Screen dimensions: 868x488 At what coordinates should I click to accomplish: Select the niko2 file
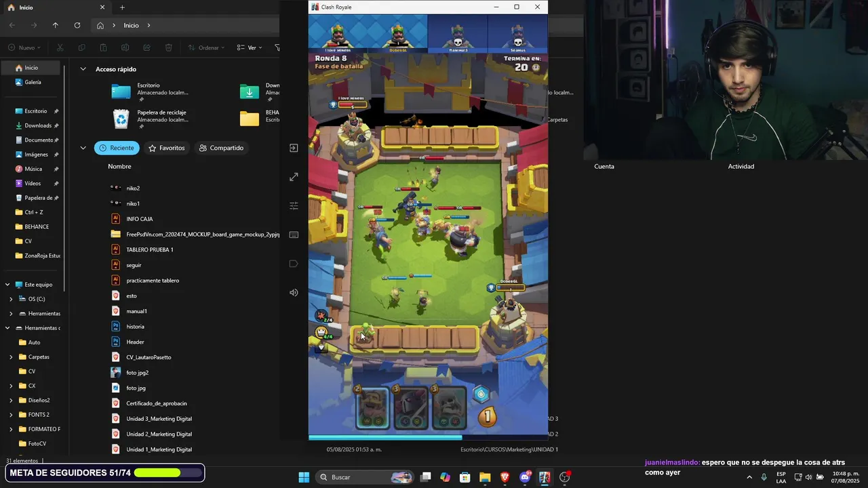coord(133,188)
